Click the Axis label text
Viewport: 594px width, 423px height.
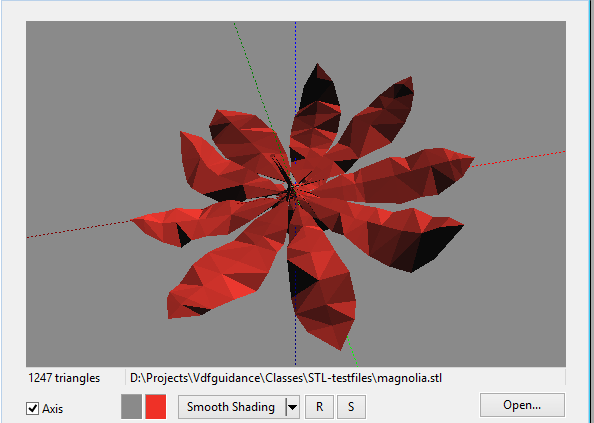click(x=52, y=409)
